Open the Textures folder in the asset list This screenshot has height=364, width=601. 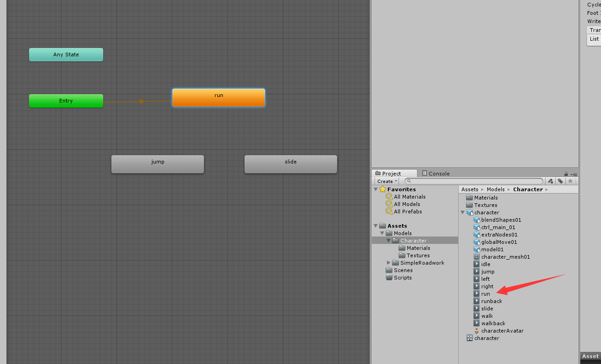coord(482,205)
